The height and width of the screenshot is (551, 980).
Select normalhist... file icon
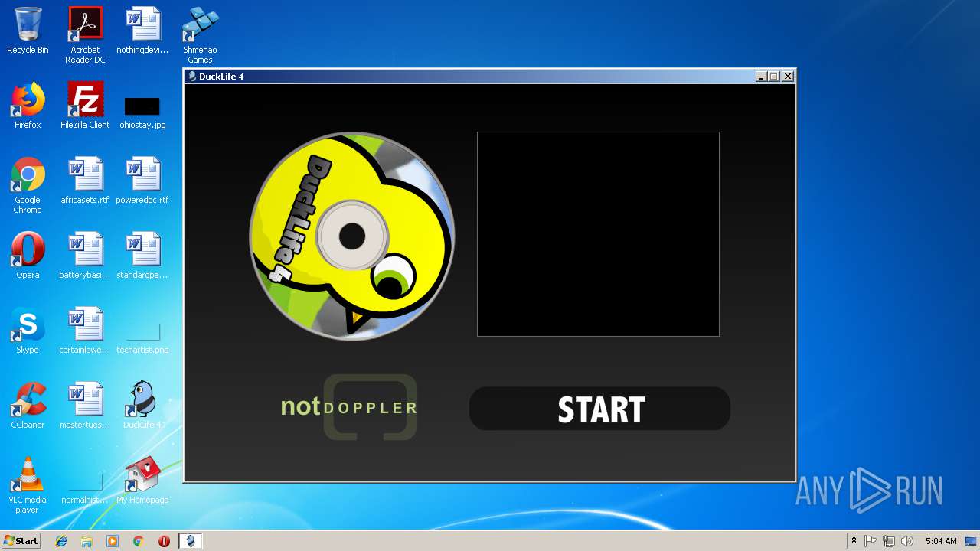point(85,488)
